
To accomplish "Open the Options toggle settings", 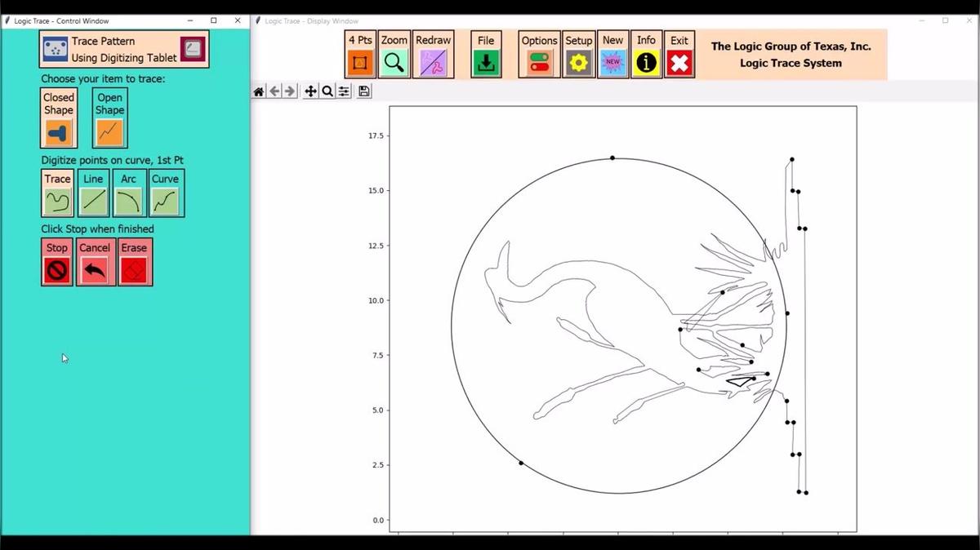I will point(539,55).
